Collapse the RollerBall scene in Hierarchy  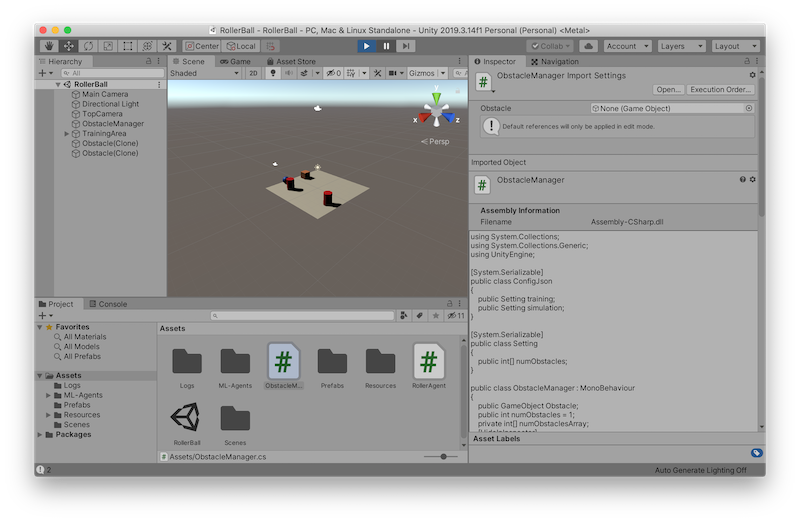point(58,84)
